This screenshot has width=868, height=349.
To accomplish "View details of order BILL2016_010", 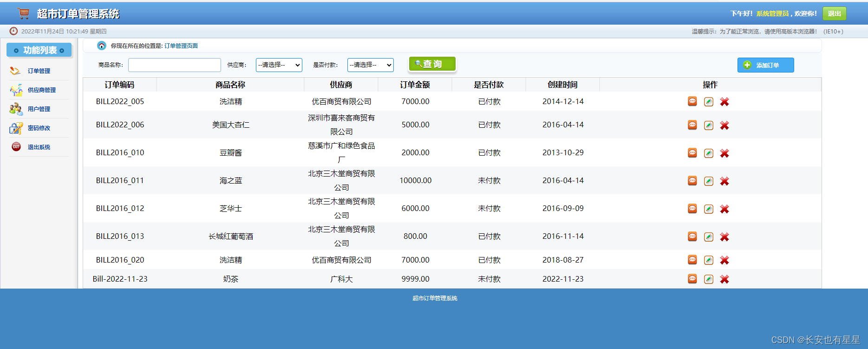I will point(692,152).
